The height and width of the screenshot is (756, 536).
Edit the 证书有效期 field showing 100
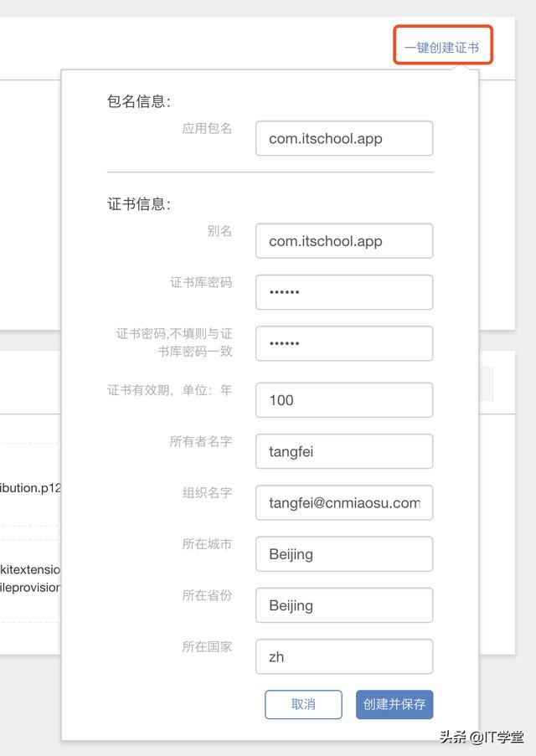[x=344, y=400]
